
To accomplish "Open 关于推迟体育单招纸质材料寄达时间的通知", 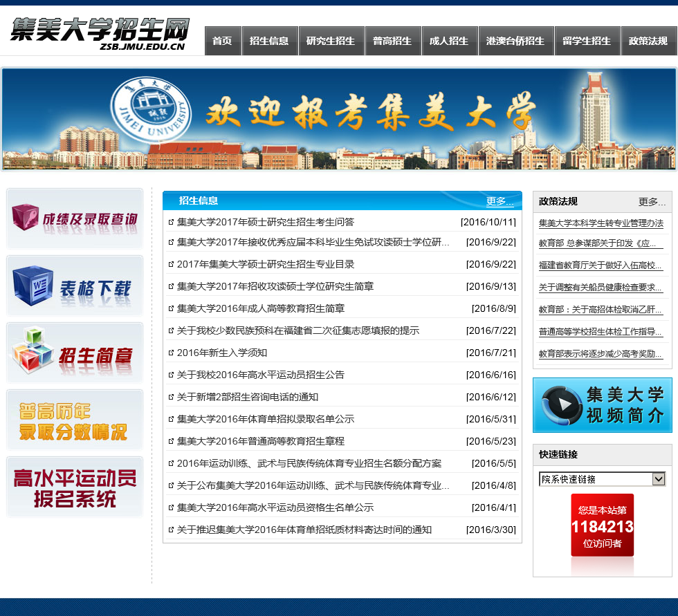I will point(304,530).
